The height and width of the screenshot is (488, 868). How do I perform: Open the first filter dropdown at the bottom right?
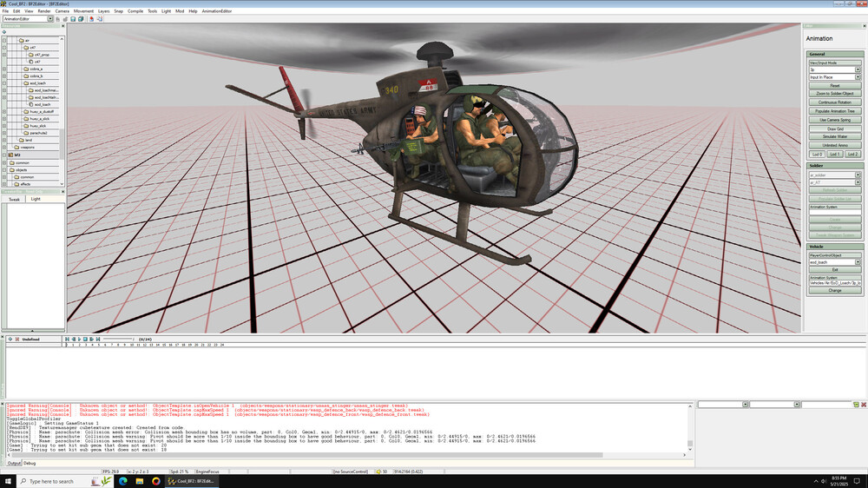point(745,405)
